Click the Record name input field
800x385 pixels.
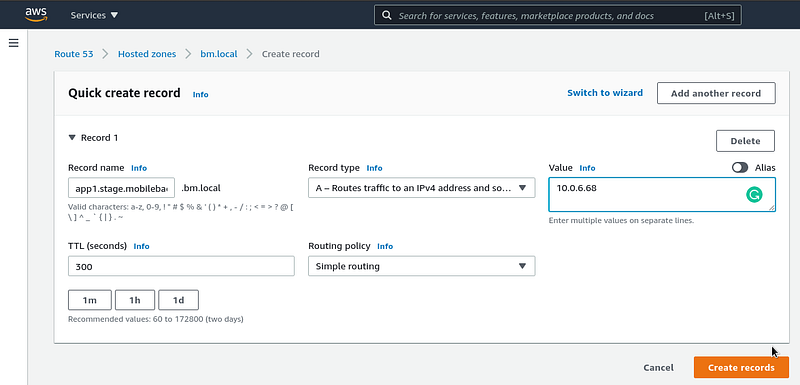[x=121, y=188]
